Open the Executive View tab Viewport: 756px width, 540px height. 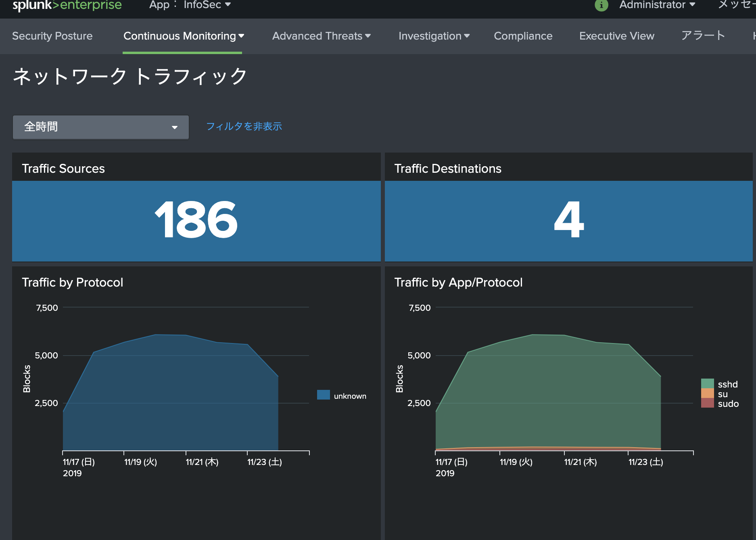click(x=617, y=36)
